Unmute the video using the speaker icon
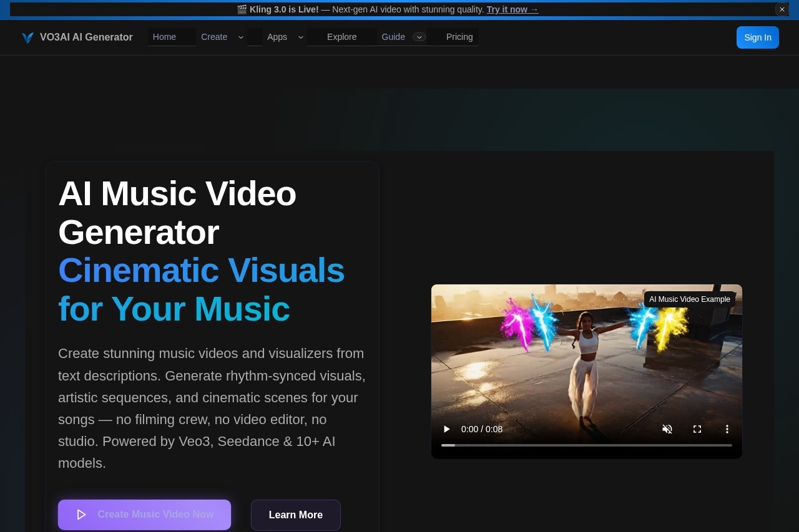 (x=667, y=429)
